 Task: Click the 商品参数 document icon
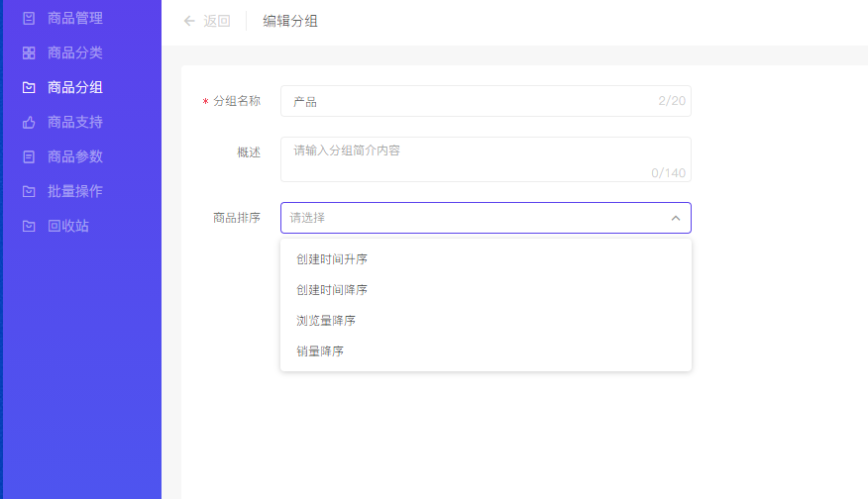29,156
